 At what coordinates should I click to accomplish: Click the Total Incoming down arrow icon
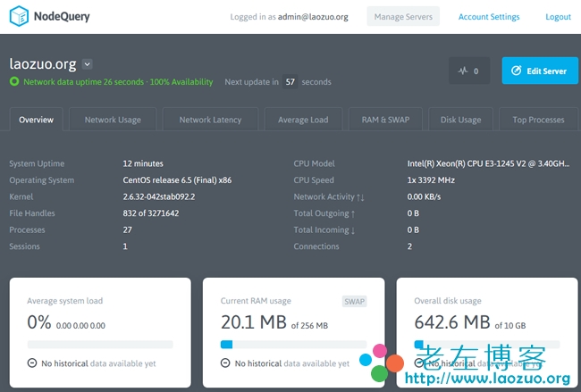(x=353, y=230)
